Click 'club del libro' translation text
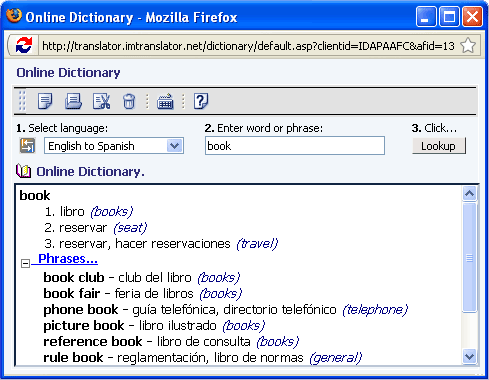The height and width of the screenshot is (380, 489). click(x=155, y=277)
